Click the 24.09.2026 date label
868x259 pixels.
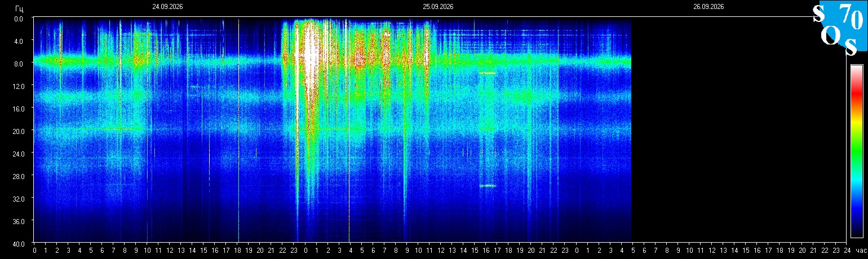coord(167,7)
